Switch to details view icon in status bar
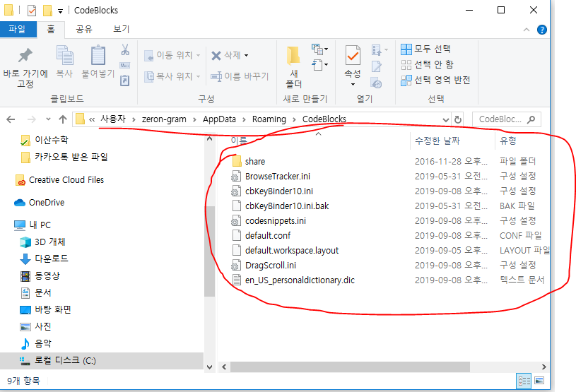This screenshot has width=576, height=392. (x=524, y=381)
